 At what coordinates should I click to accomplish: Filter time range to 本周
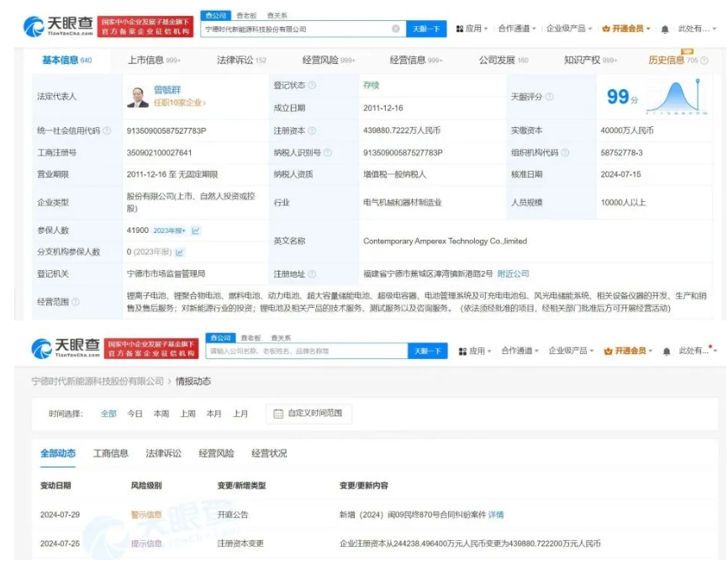161,414
